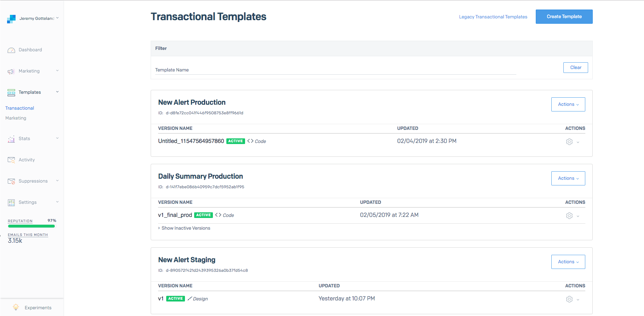Click the Stats bar chart icon
644x316 pixels.
click(x=11, y=139)
